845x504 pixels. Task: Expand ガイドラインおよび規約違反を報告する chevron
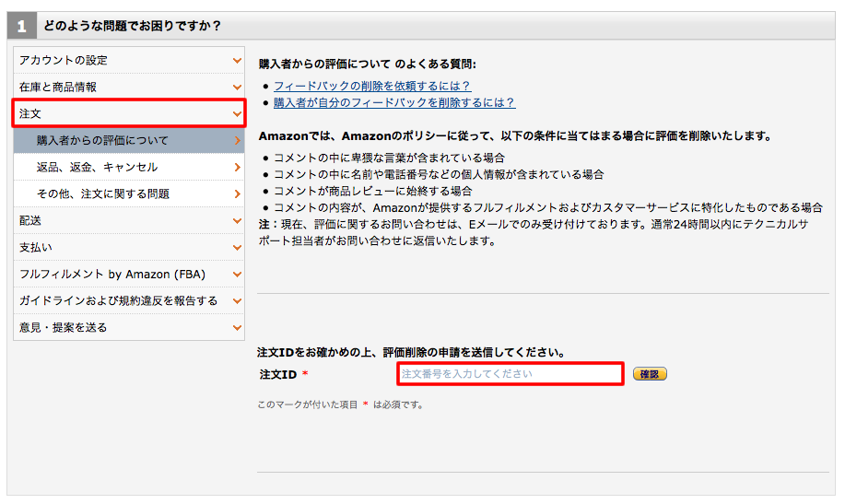[237, 301]
